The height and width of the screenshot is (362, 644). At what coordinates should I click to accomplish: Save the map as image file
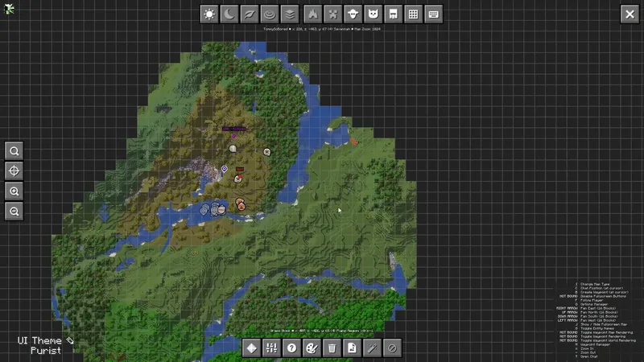tap(352, 348)
